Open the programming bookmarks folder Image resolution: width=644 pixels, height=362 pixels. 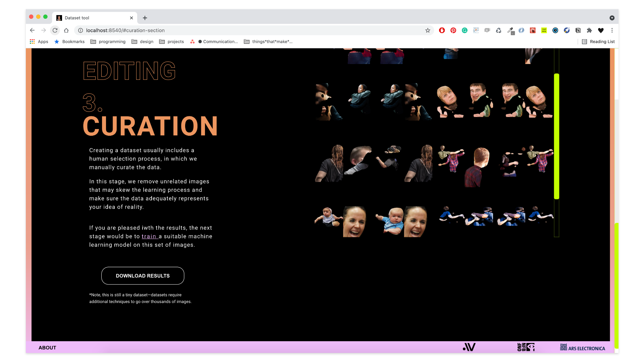click(108, 42)
